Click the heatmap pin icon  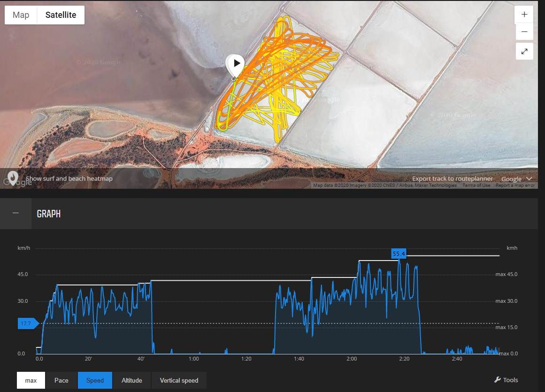coord(13,178)
